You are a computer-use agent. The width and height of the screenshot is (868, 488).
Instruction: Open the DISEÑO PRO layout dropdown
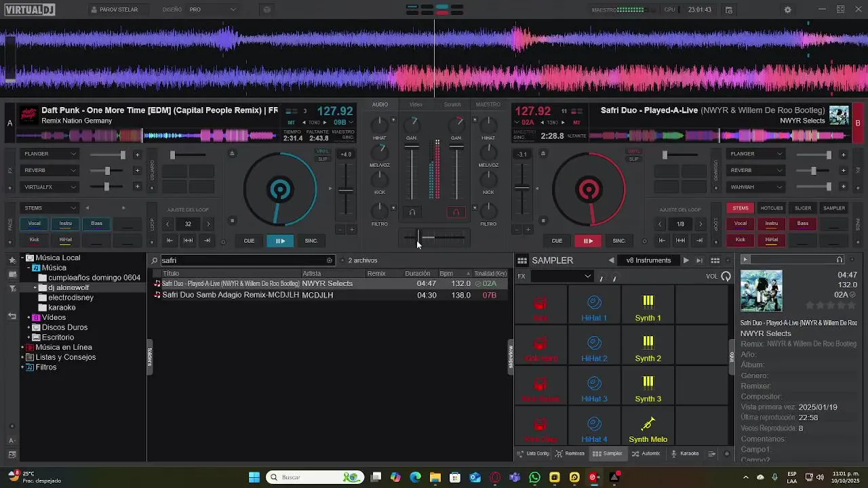(x=213, y=9)
